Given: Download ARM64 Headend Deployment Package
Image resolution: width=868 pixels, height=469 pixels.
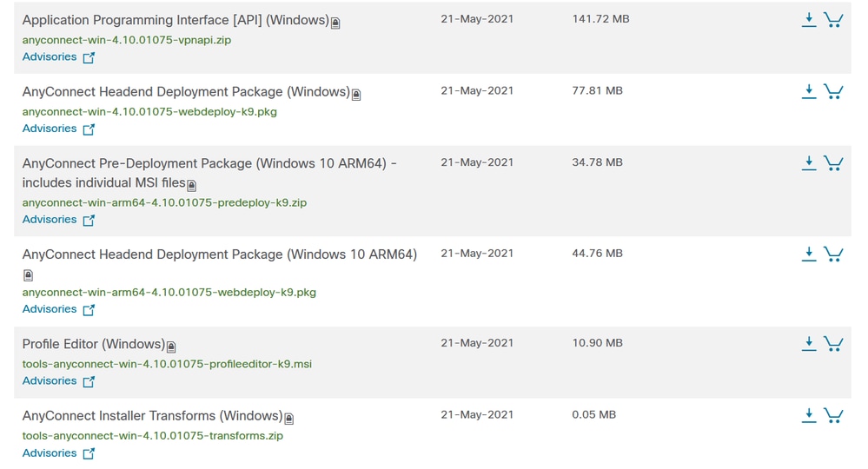Looking at the screenshot, I should [809, 254].
